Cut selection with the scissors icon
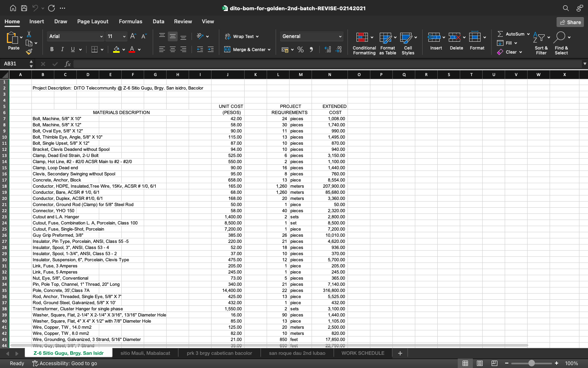This screenshot has height=368, width=588. [29, 34]
